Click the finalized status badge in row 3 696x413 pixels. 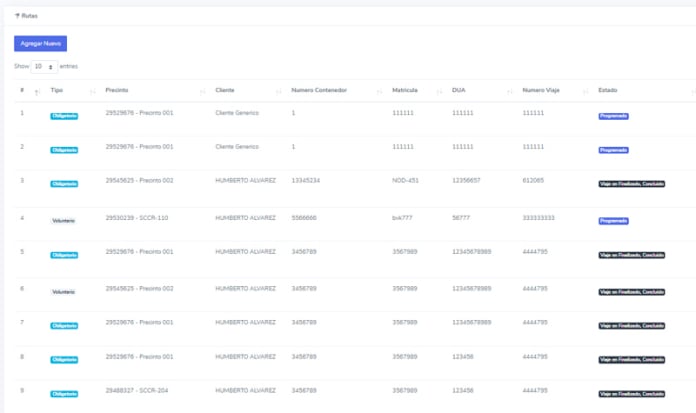pos(631,184)
